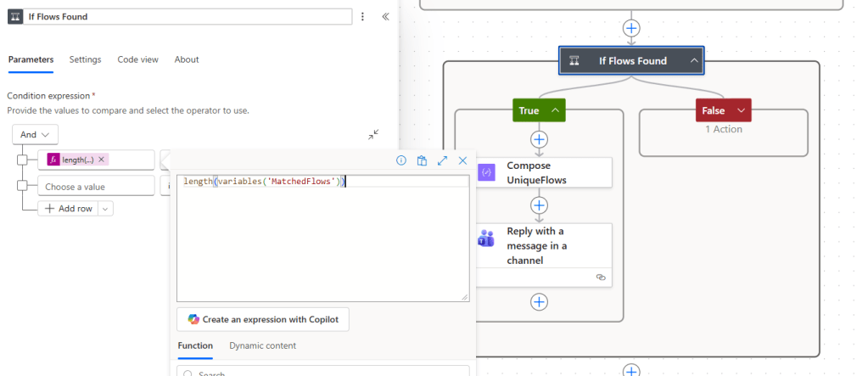Image resolution: width=868 pixels, height=376 pixels.
Task: Expand the expression editor to full screen
Action: (x=442, y=160)
